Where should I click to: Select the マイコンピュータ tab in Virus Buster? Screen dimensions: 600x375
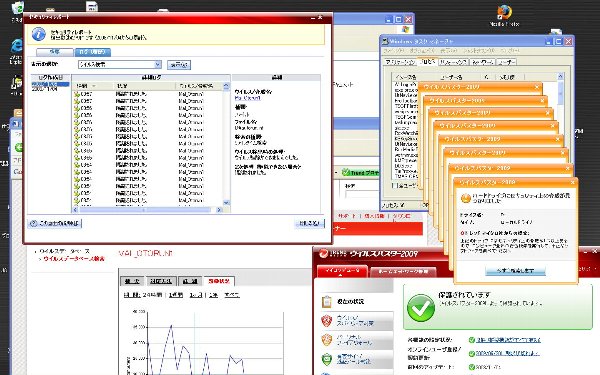342,271
